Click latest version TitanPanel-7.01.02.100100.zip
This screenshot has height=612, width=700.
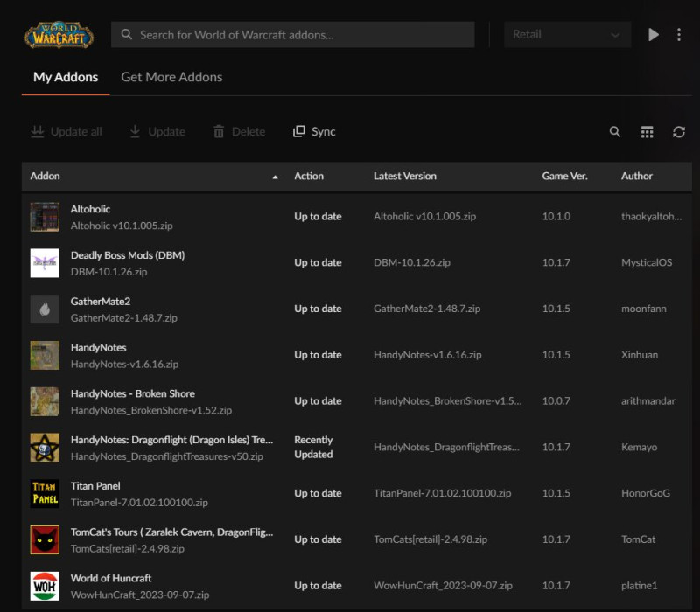click(x=443, y=493)
